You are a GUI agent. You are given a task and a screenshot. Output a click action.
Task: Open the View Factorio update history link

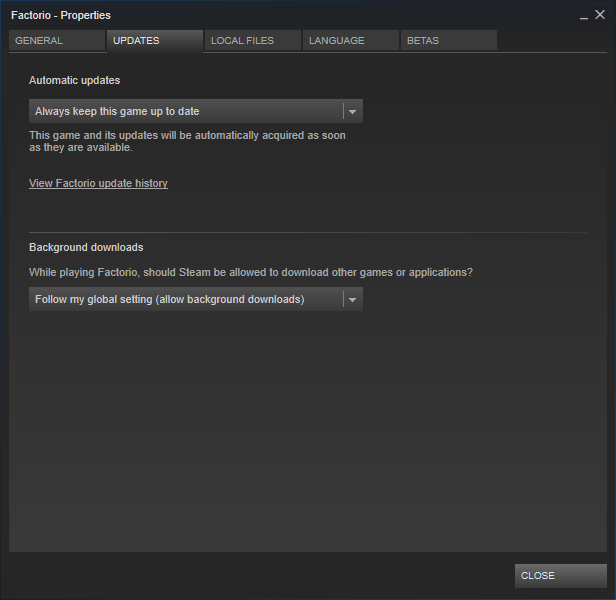coord(98,183)
